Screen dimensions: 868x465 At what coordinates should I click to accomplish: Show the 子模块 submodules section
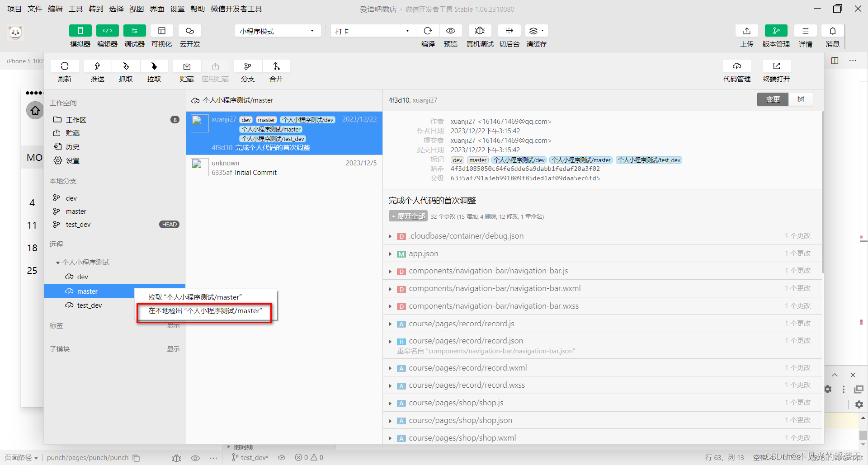tap(173, 349)
